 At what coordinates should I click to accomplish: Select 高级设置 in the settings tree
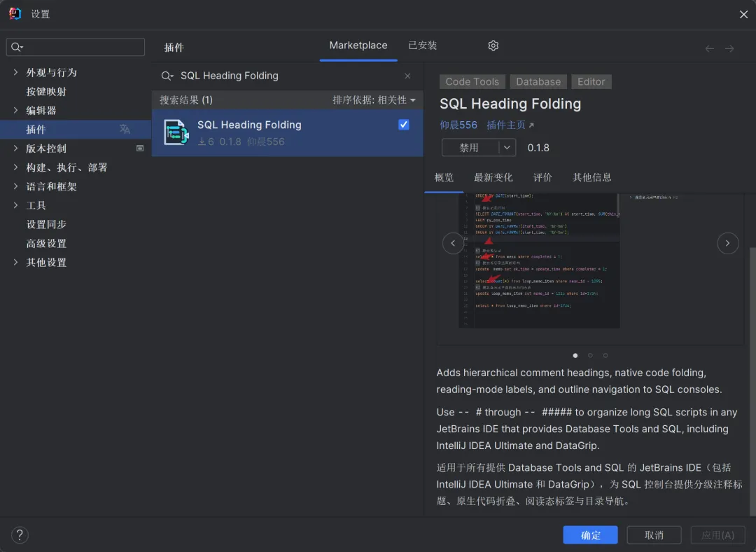pos(46,243)
